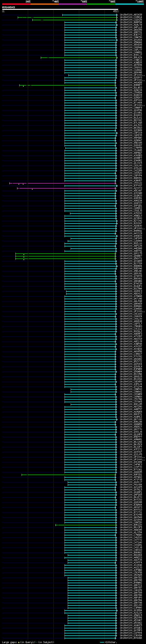Choose the UniRef100_C6MEE2 entry

(131, 208)
